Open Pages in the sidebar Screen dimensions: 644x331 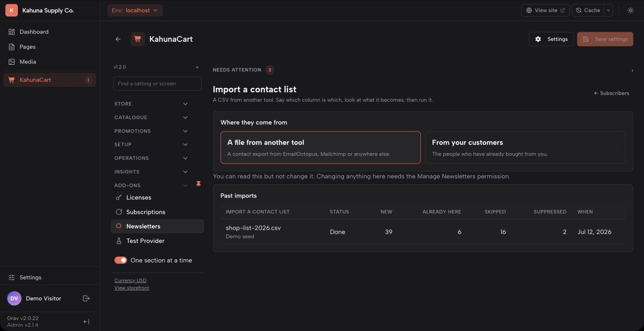tap(50, 47)
